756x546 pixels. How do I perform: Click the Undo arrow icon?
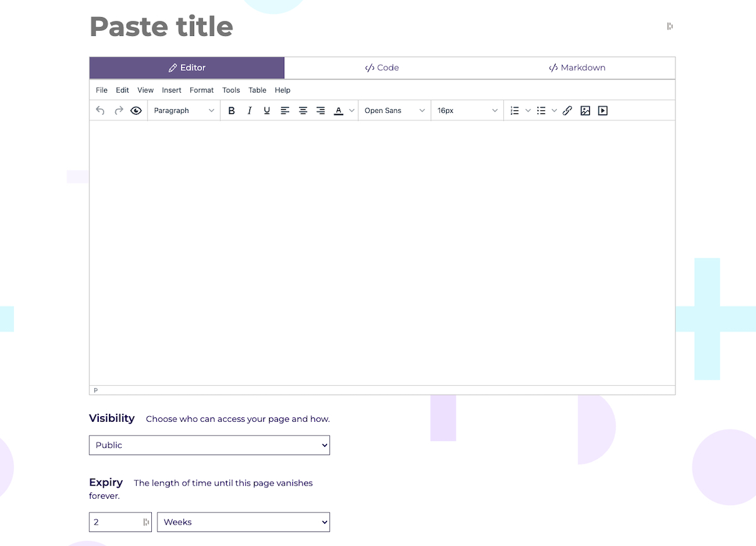click(x=100, y=110)
